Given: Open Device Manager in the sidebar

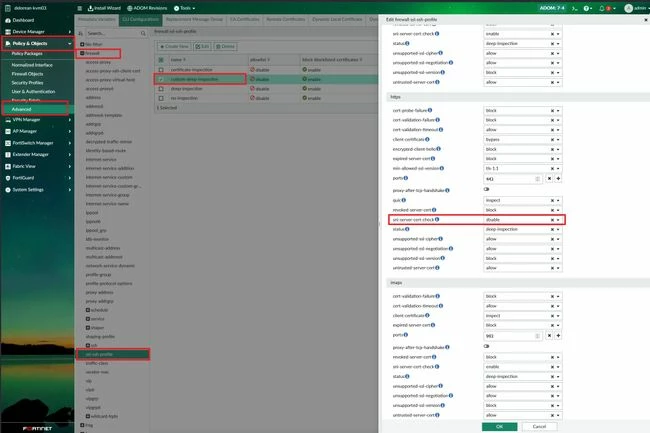Looking at the screenshot, I should coord(28,31).
